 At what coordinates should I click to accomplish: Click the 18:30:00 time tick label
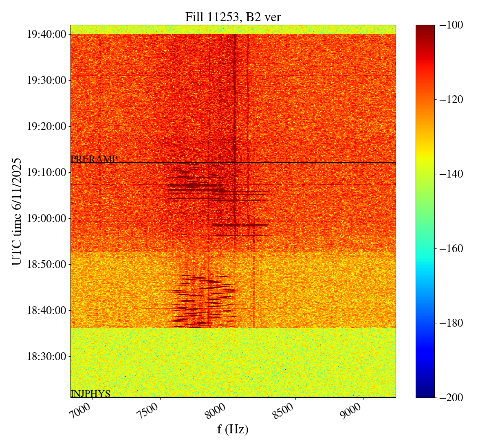pos(46,356)
